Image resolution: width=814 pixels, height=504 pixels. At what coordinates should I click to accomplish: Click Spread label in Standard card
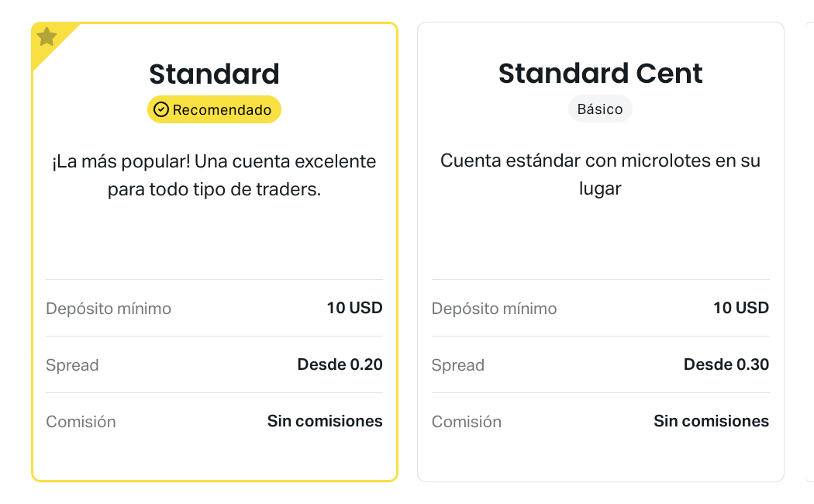pyautogui.click(x=72, y=365)
